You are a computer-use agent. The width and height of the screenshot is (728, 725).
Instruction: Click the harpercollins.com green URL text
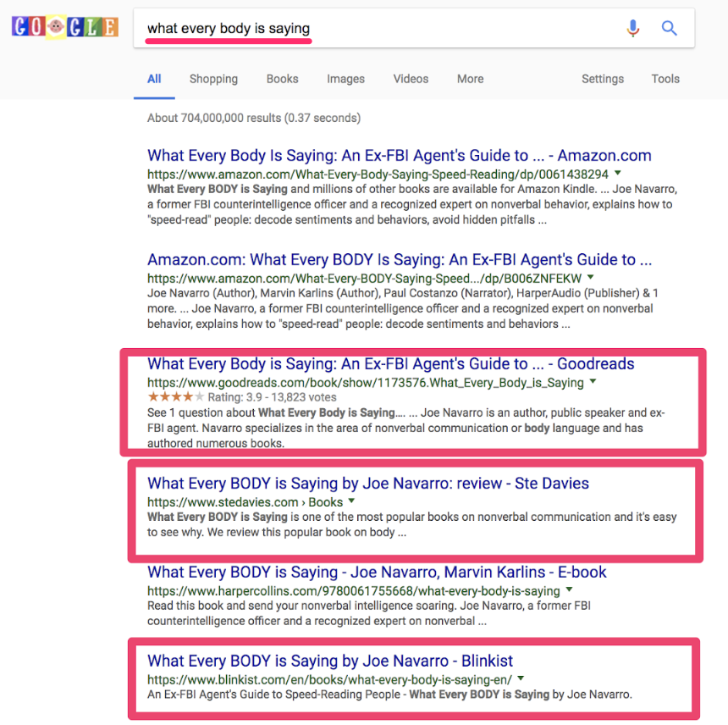pos(353,591)
